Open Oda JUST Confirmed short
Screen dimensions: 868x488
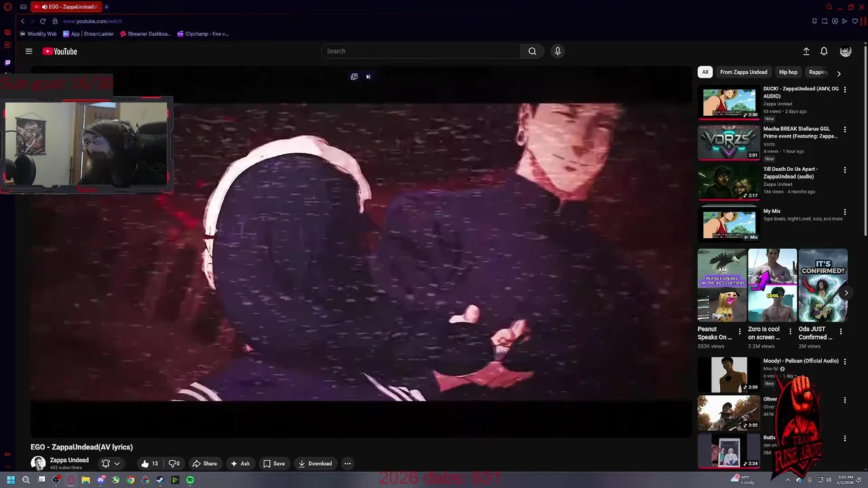(x=823, y=285)
